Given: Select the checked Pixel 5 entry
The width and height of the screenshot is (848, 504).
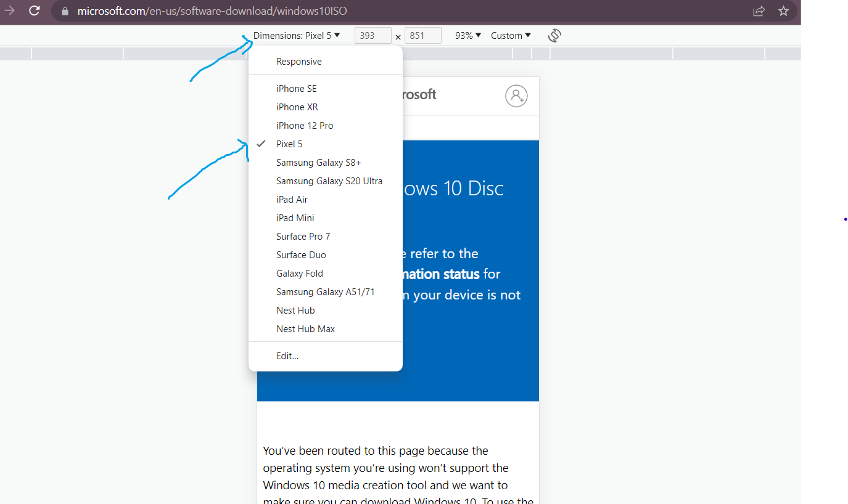Looking at the screenshot, I should (x=326, y=144).
